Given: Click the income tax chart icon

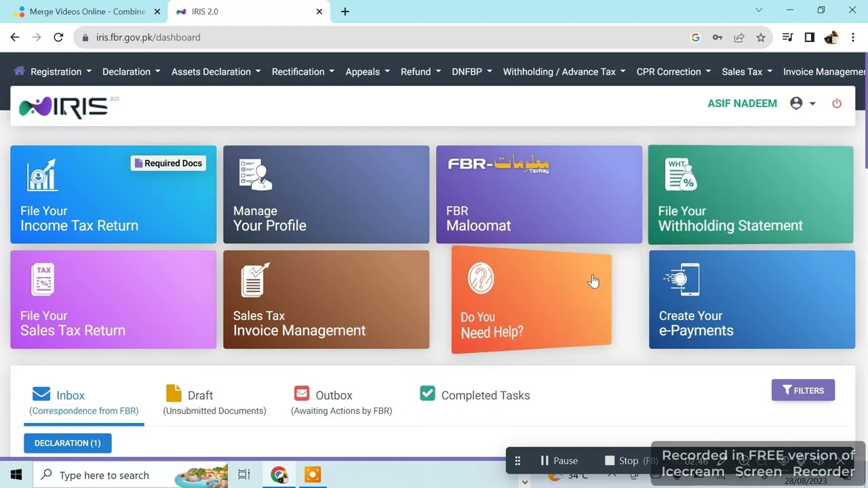Looking at the screenshot, I should 42,175.
